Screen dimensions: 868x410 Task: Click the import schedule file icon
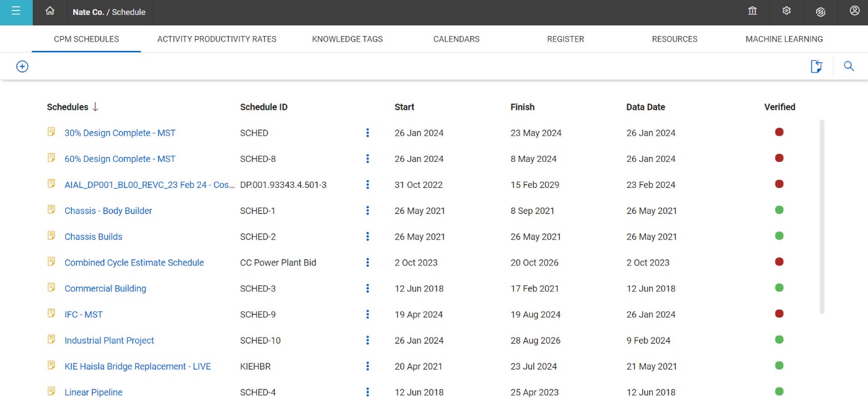(817, 66)
